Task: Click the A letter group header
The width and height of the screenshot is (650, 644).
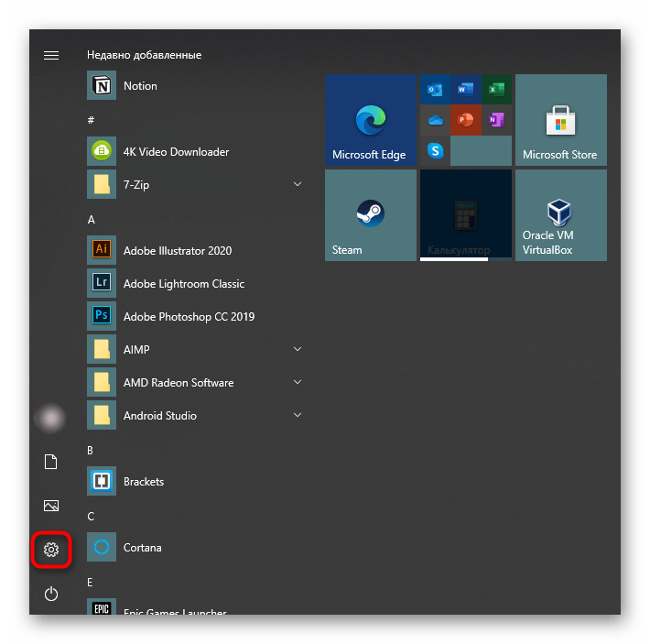Action: (x=92, y=219)
